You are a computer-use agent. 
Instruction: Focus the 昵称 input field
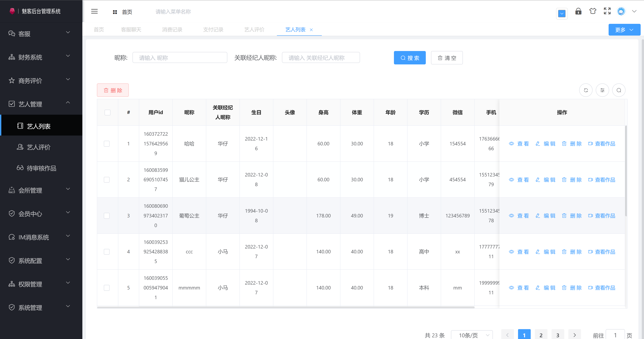point(180,58)
